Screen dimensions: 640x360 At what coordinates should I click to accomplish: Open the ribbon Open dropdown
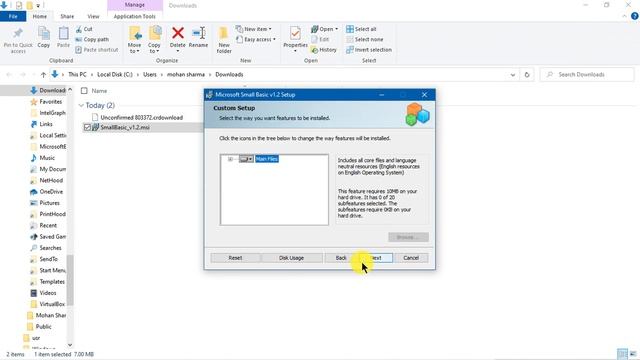tap(324, 29)
